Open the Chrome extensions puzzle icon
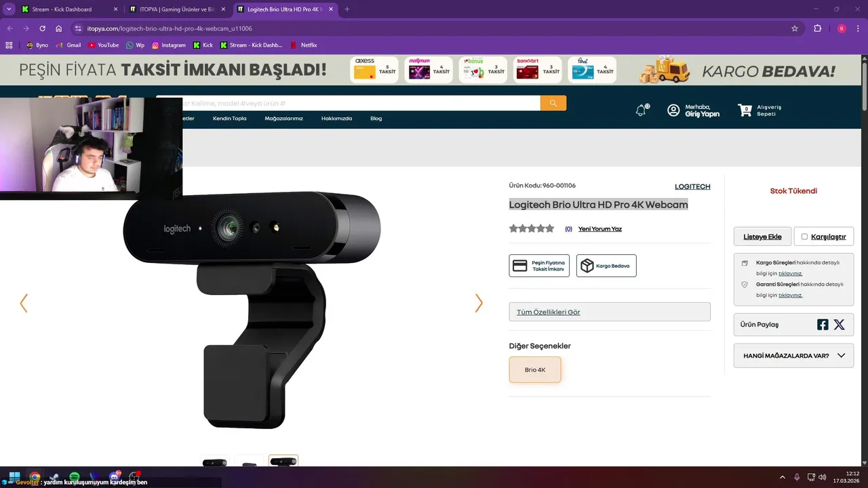Viewport: 868px width, 488px height. point(817,28)
